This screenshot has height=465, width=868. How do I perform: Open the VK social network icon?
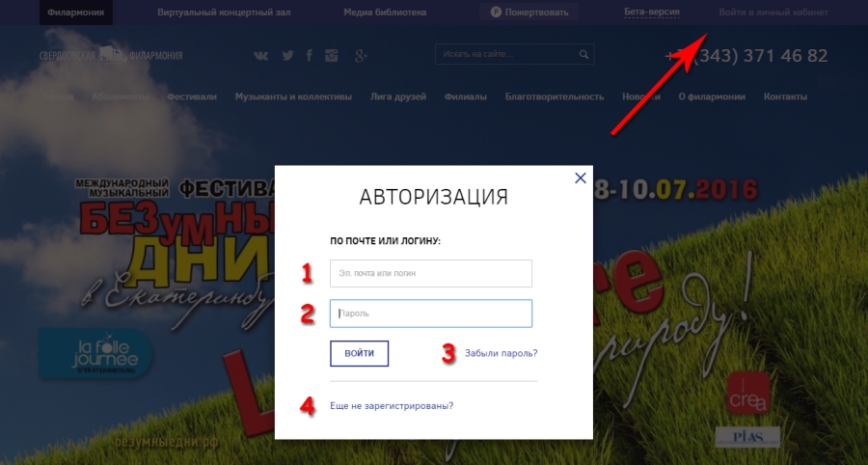260,55
